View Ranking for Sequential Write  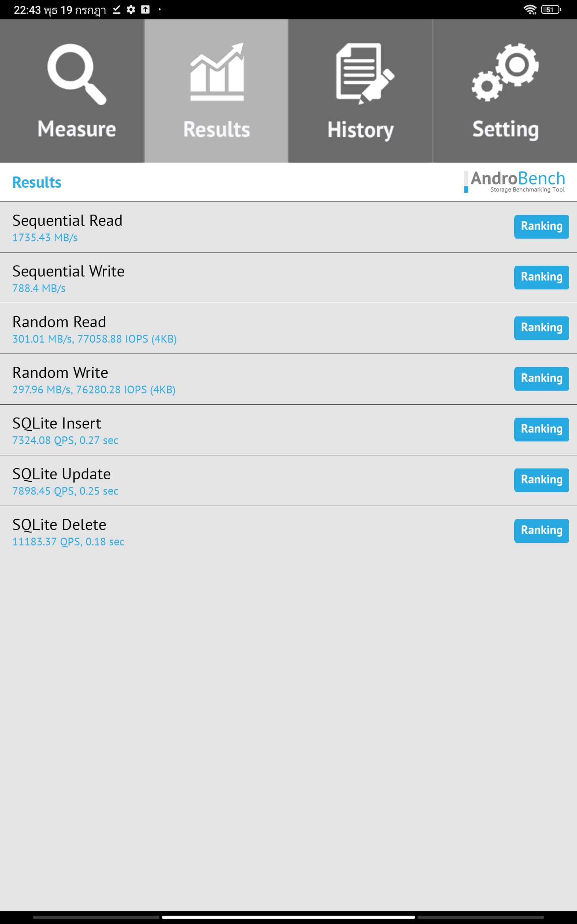(x=541, y=277)
